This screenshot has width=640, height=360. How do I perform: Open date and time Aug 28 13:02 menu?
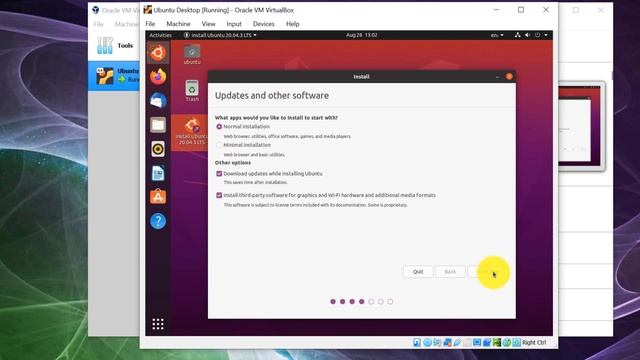click(362, 35)
